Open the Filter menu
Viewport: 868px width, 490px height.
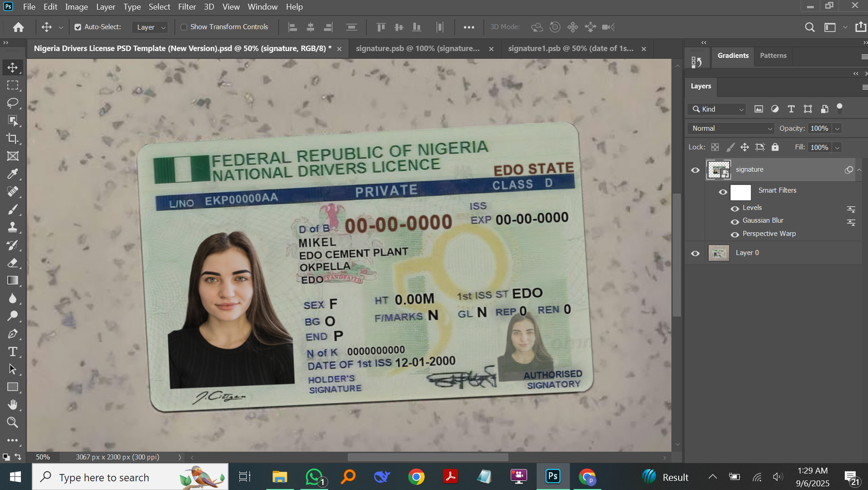[x=187, y=7]
